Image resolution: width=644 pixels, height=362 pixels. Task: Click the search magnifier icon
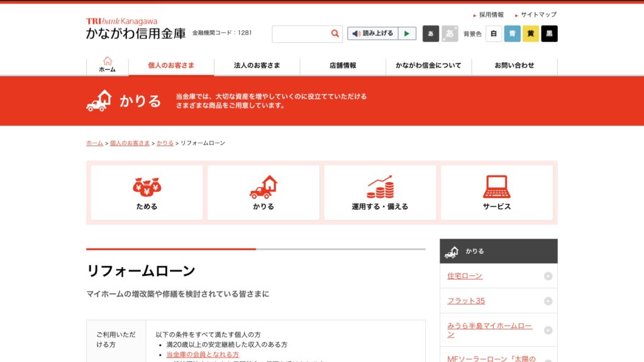(x=334, y=33)
